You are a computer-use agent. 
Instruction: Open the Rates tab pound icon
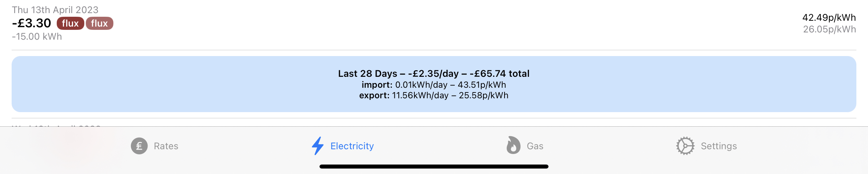pyautogui.click(x=139, y=146)
